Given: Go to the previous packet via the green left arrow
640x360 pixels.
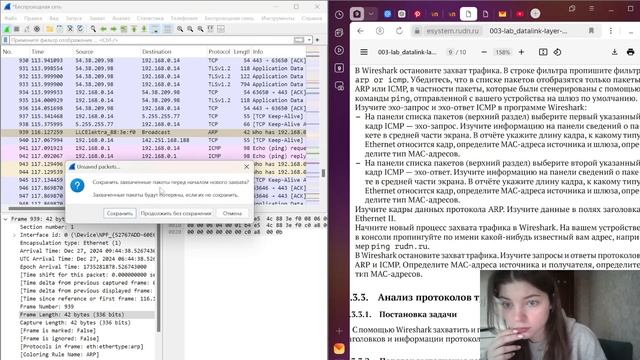Looking at the screenshot, I should coord(104,29).
